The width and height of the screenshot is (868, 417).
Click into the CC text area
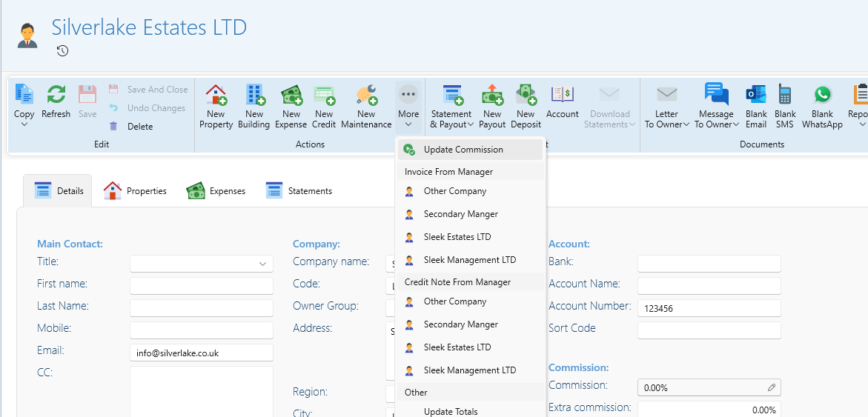(202, 392)
